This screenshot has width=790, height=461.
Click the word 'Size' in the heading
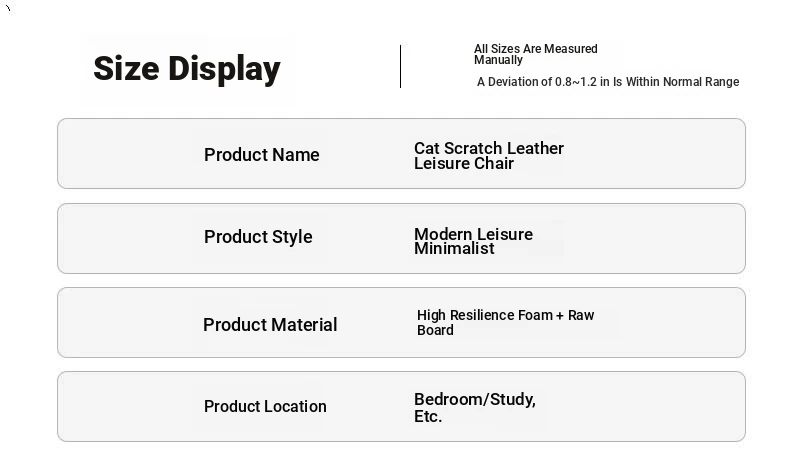click(x=127, y=69)
